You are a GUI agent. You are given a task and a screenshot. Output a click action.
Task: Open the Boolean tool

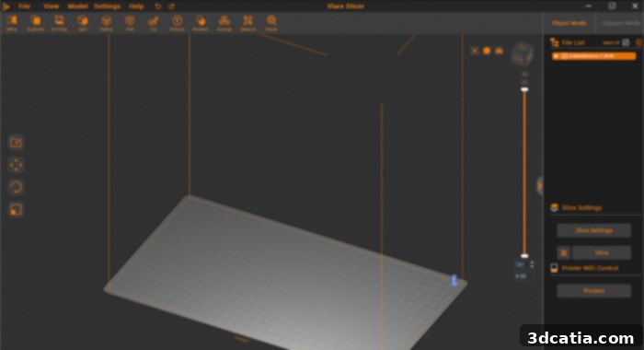click(x=201, y=23)
